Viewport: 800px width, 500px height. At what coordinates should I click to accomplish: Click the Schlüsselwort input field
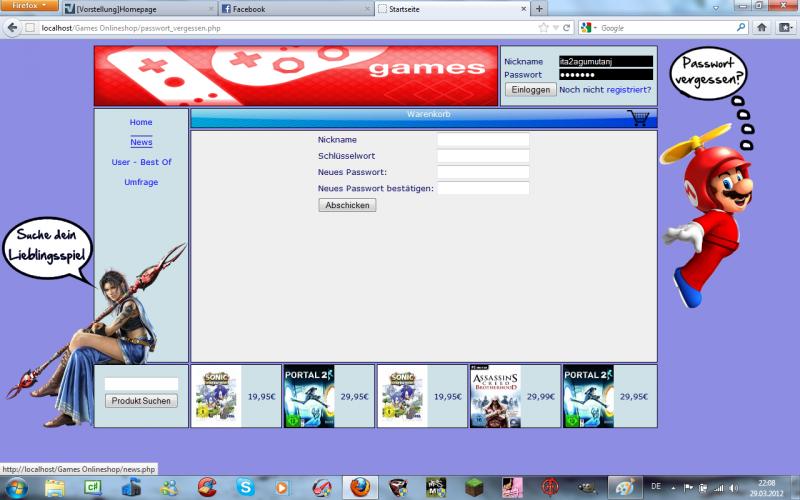[x=483, y=156]
